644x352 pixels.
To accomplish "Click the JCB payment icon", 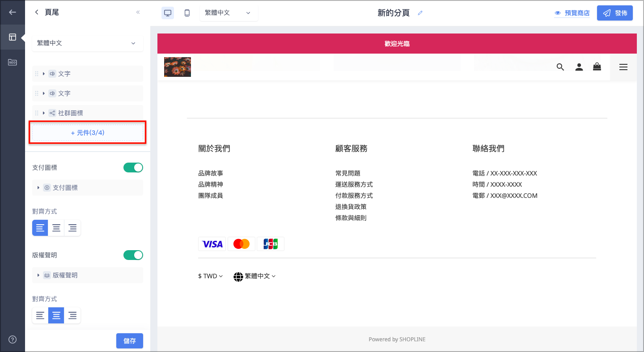I will pos(271,244).
